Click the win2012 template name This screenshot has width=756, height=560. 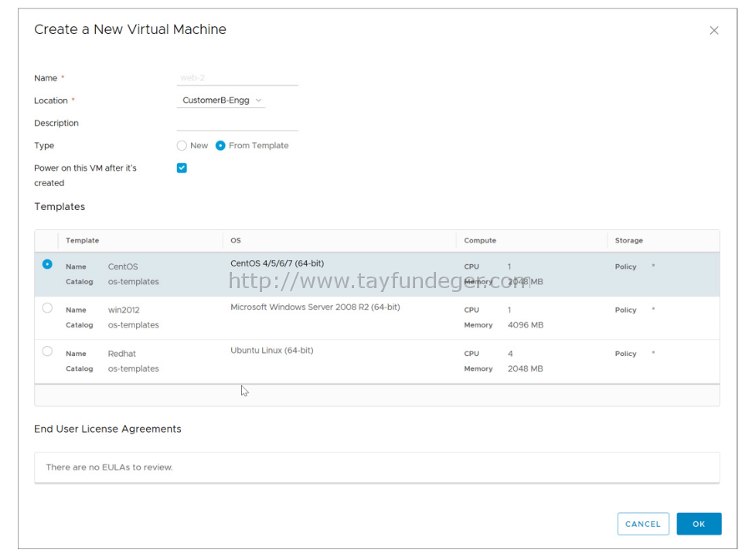click(124, 310)
